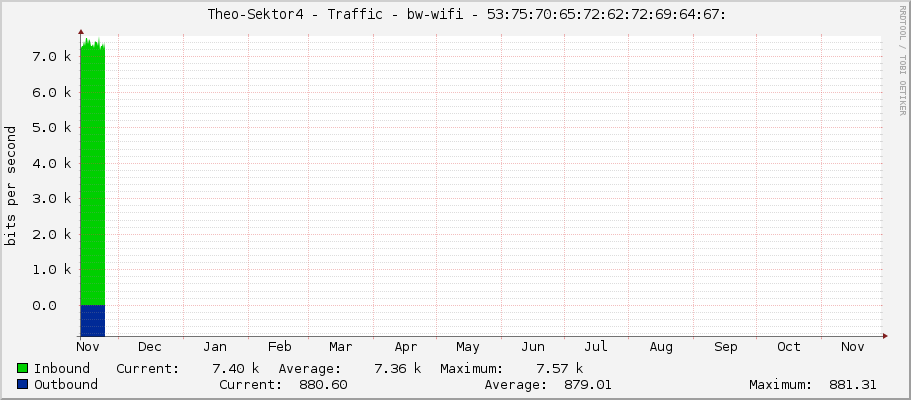Click the blue Outbound legend color box
911x400 pixels.
23,385
